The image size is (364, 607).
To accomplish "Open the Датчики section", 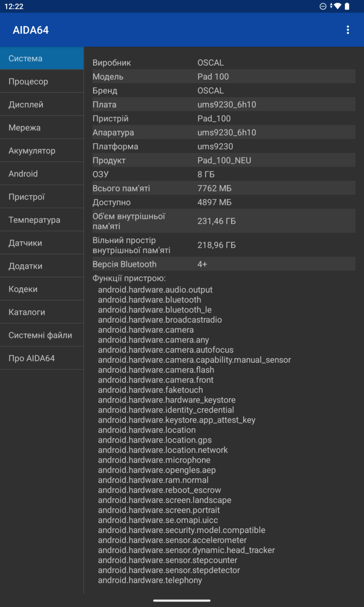I will coord(42,243).
